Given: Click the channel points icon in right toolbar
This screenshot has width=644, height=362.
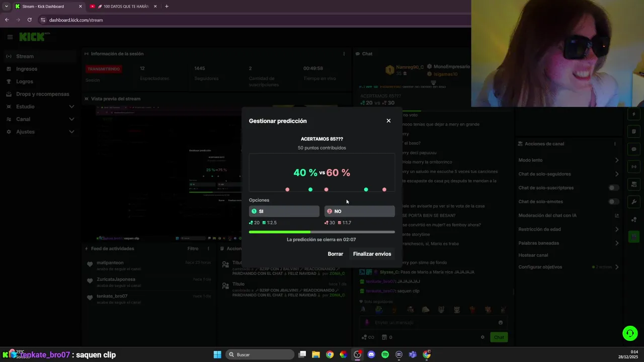Looking at the screenshot, I should tap(634, 219).
